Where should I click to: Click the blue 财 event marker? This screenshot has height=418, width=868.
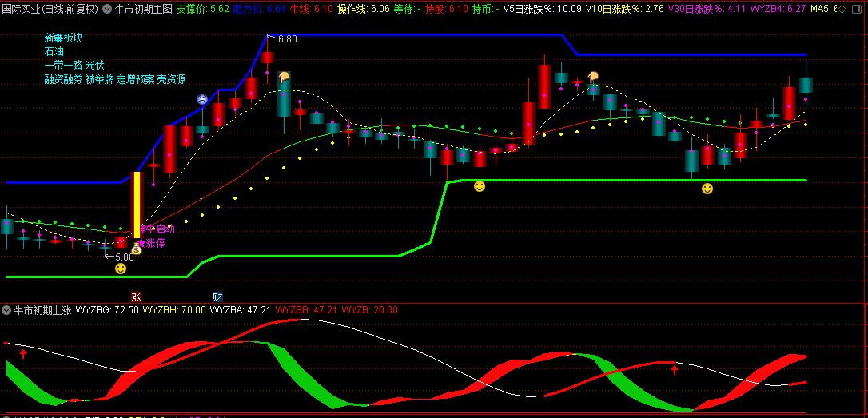tap(217, 297)
